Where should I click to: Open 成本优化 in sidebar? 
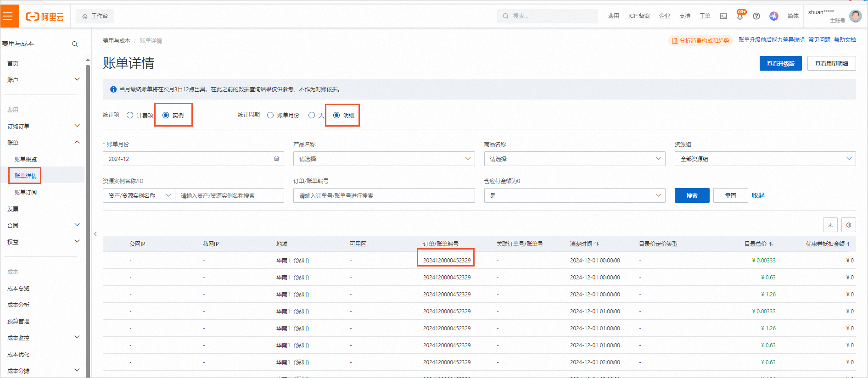tap(18, 354)
